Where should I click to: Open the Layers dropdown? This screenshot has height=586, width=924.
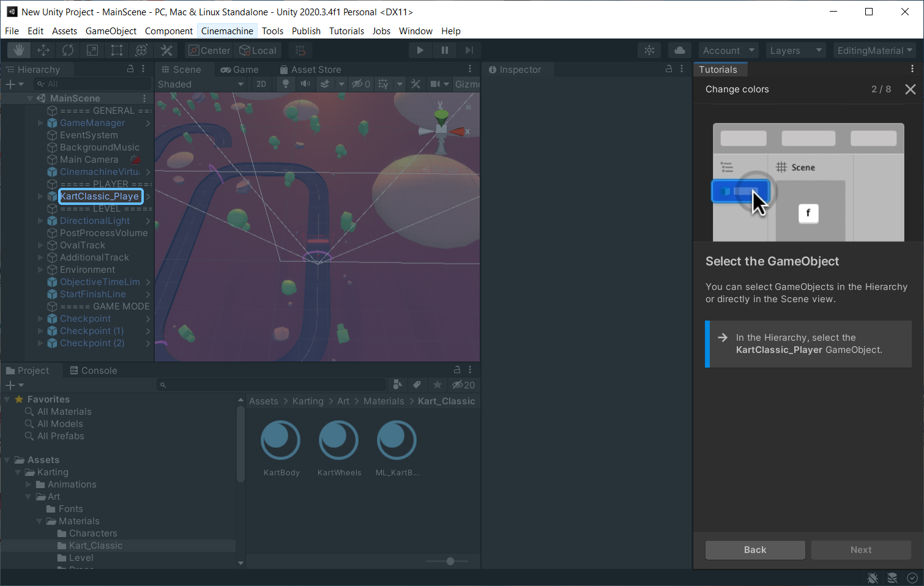tap(795, 50)
